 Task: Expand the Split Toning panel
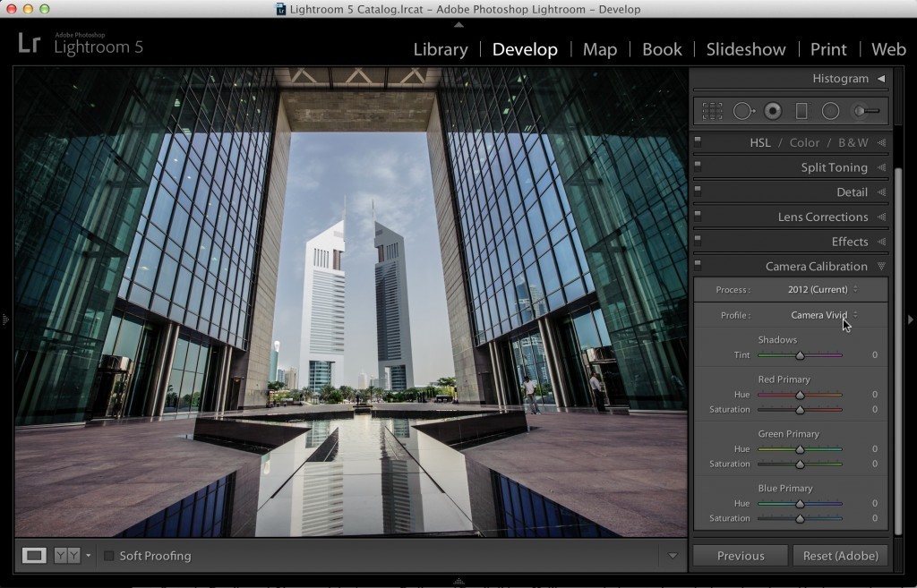[x=881, y=167]
